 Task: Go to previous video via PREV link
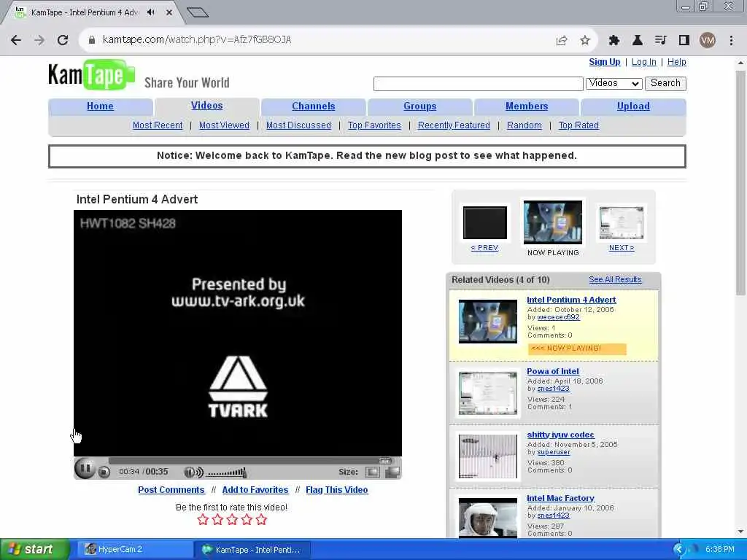pyautogui.click(x=484, y=248)
